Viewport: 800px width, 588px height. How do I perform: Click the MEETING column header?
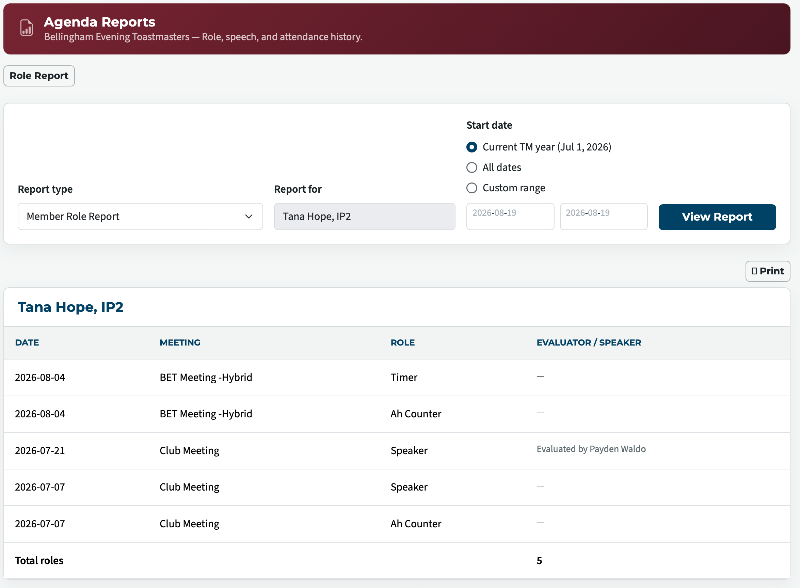tap(180, 342)
